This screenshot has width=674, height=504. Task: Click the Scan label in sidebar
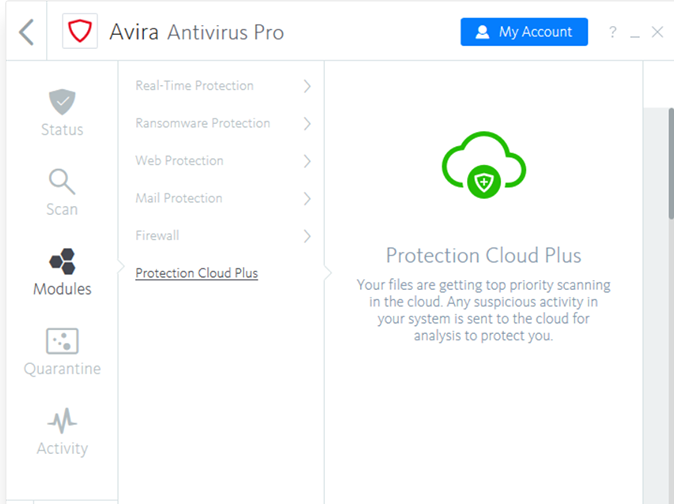tap(62, 209)
